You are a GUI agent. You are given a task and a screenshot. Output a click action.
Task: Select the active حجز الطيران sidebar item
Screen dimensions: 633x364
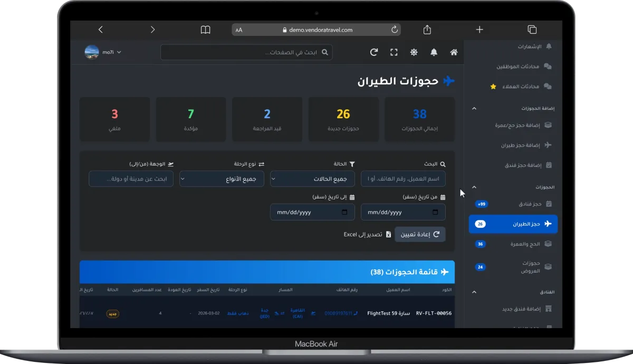click(x=513, y=224)
